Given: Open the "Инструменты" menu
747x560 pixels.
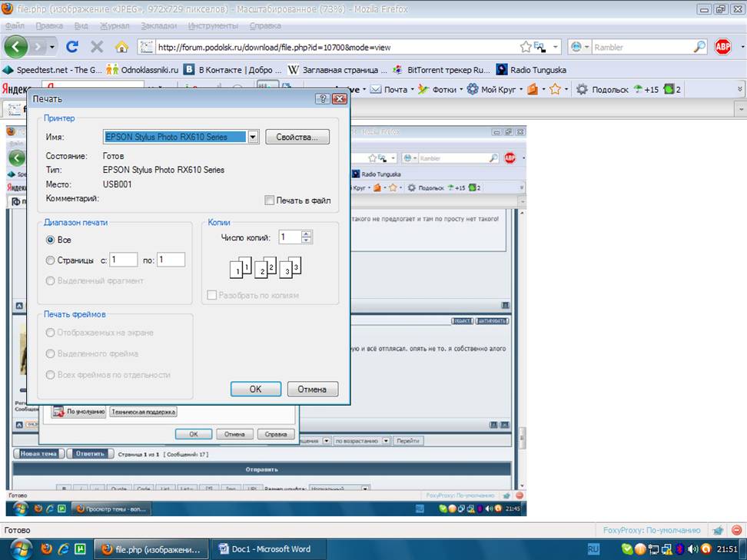Looking at the screenshot, I should click(213, 25).
